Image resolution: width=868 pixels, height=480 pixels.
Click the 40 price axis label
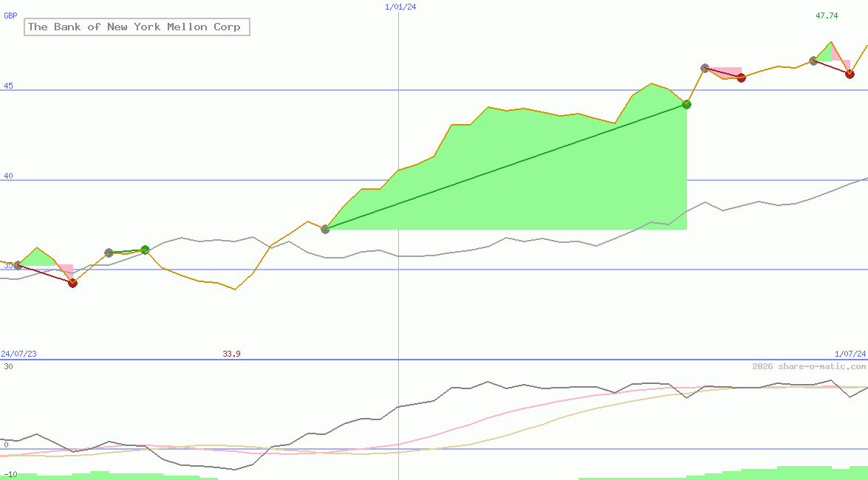pyautogui.click(x=8, y=176)
